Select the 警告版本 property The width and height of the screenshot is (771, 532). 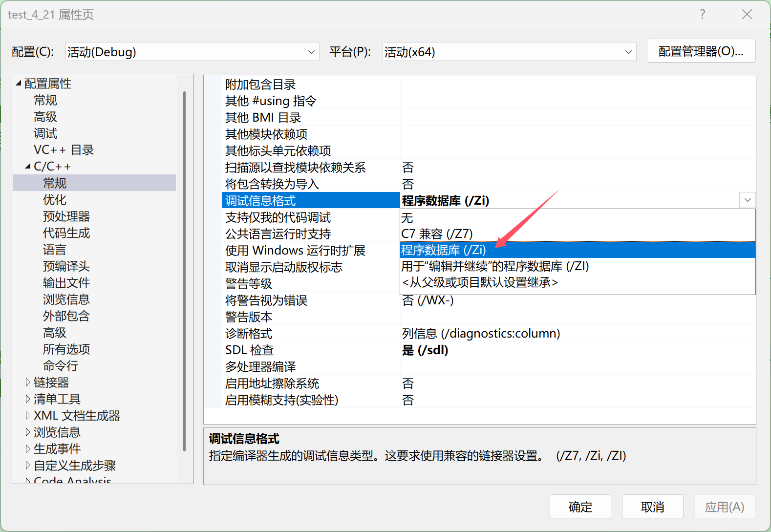pos(311,317)
